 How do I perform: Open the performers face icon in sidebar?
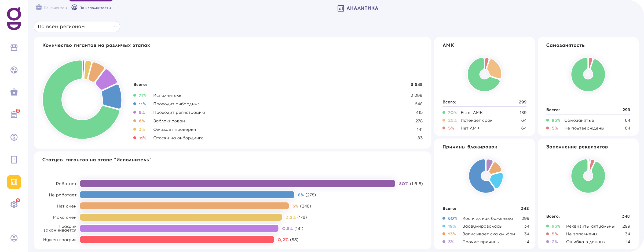tap(14, 70)
